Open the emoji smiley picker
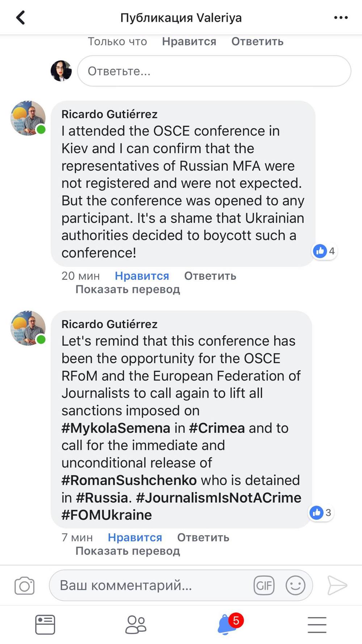This screenshot has height=644, width=362. (x=295, y=585)
